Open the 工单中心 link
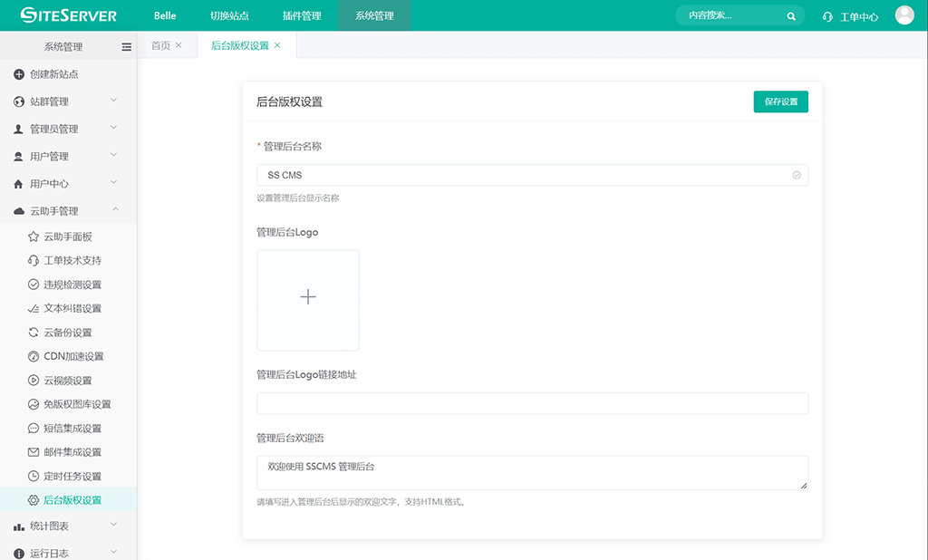The width and height of the screenshot is (928, 560). pos(851,16)
